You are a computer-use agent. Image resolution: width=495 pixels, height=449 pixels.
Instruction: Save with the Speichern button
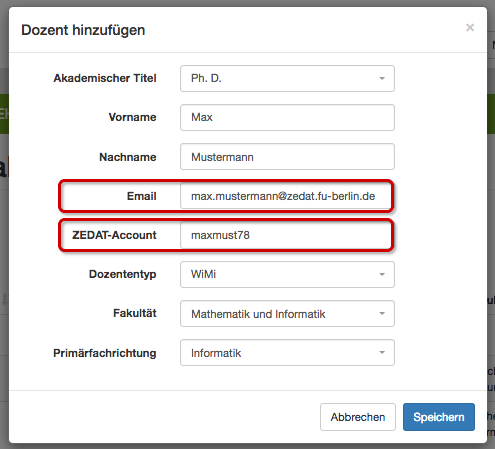click(439, 417)
